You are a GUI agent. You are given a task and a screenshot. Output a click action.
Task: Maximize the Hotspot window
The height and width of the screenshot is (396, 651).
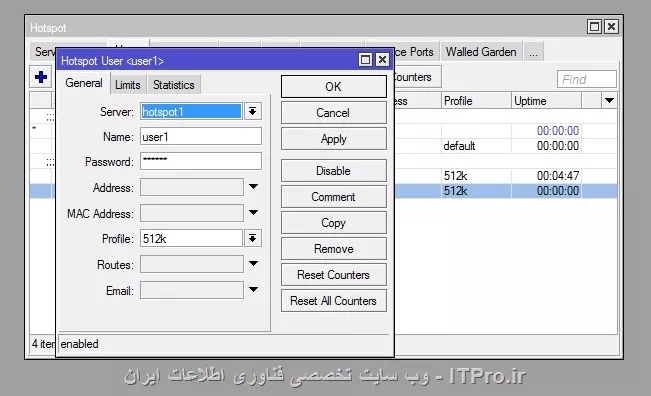point(594,27)
